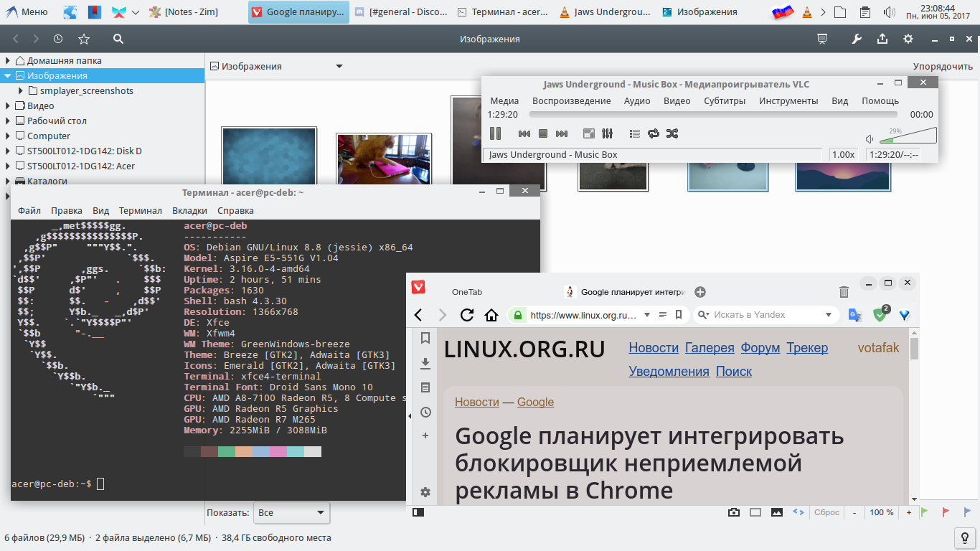Click VLC playback speed 1.00x
980x551 pixels.
click(x=843, y=154)
